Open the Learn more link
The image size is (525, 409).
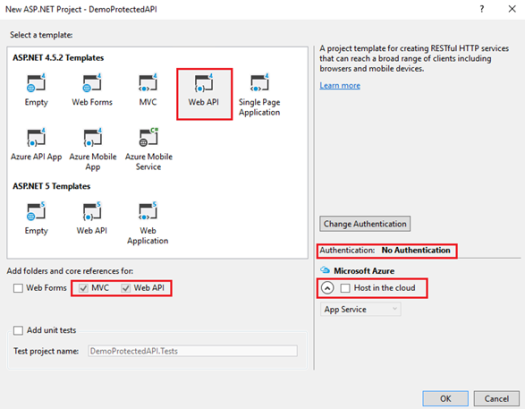340,86
